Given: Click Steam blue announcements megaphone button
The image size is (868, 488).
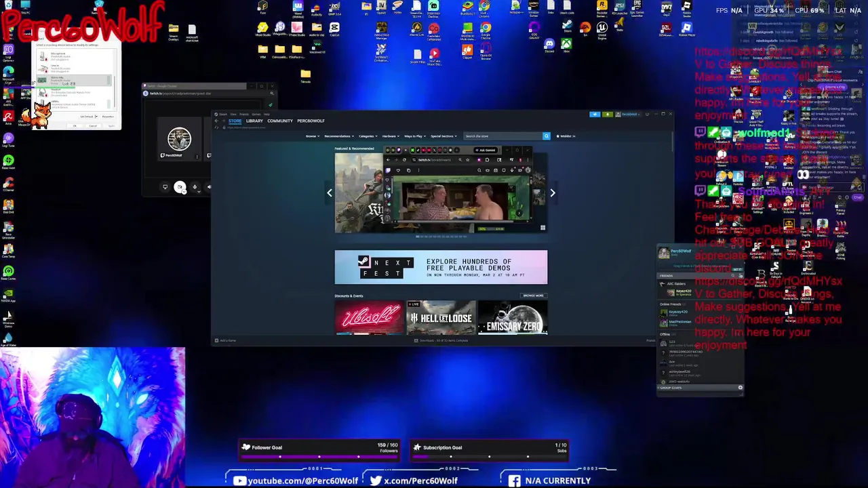Looking at the screenshot, I should 595,115.
